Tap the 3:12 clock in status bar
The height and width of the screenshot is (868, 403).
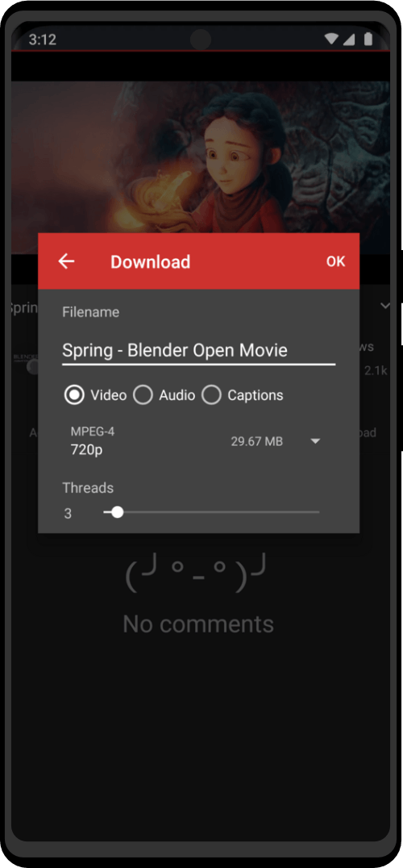pyautogui.click(x=43, y=40)
